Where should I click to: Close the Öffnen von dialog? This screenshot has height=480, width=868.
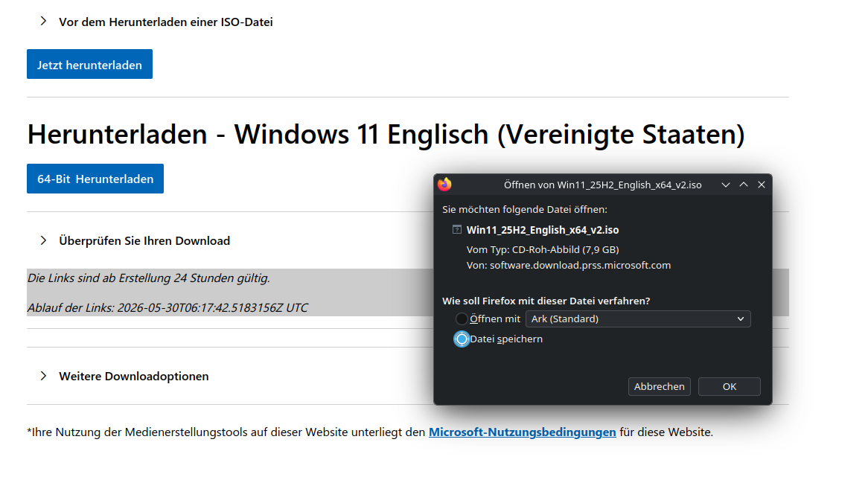pyautogui.click(x=762, y=185)
